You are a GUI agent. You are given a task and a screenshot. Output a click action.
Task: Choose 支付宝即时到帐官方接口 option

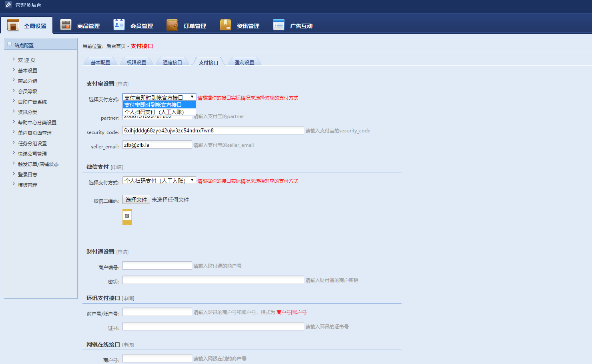(159, 105)
